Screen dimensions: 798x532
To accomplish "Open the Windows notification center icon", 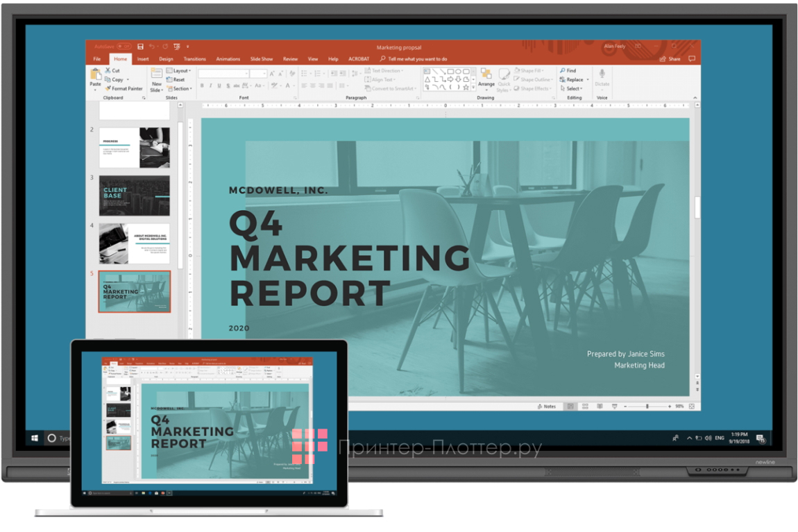I will pyautogui.click(x=761, y=438).
